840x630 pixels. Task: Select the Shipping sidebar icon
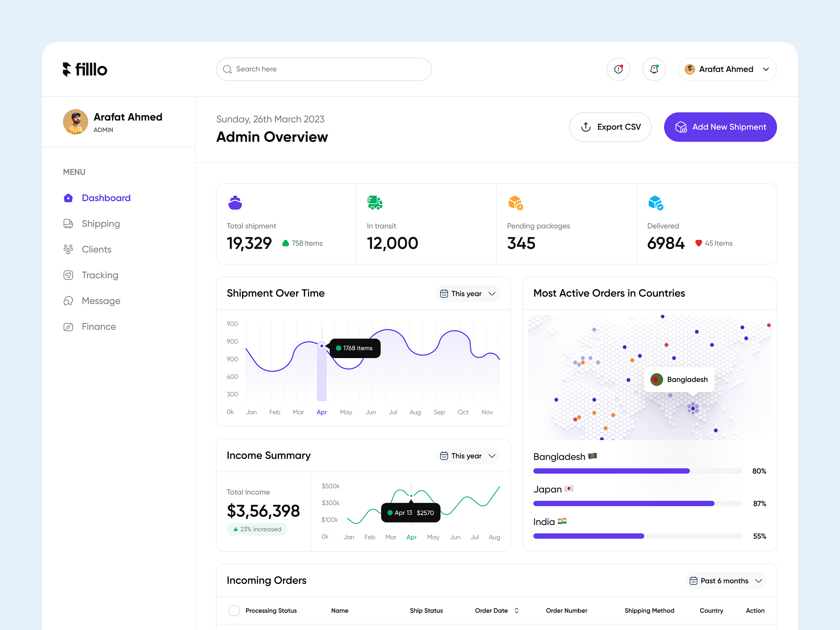pos(68,224)
